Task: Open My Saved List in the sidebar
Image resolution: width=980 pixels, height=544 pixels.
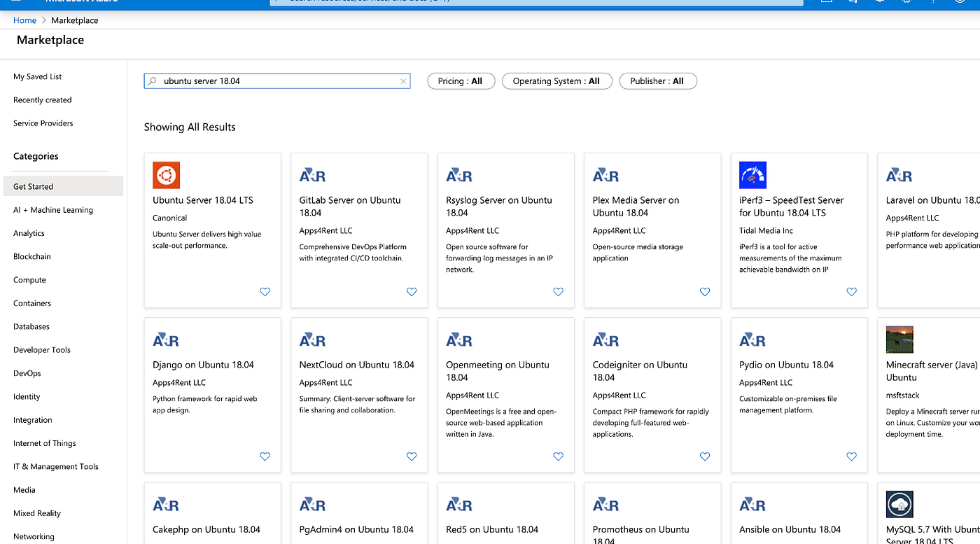Action: click(x=38, y=76)
